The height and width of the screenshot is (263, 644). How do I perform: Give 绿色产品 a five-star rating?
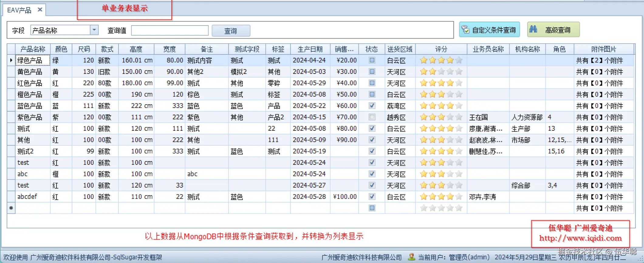click(x=459, y=60)
